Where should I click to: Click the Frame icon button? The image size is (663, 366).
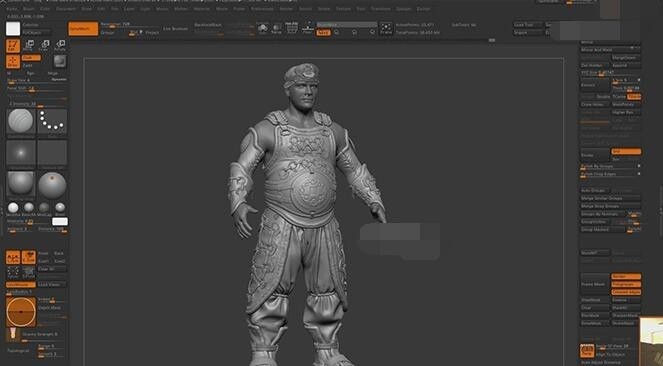(x=386, y=28)
